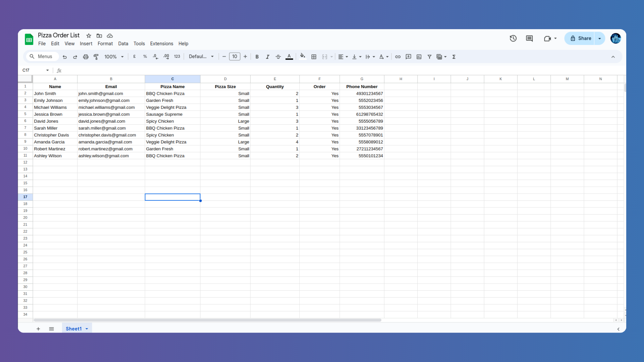Open the text color picker
The image size is (644, 362).
pos(289,56)
